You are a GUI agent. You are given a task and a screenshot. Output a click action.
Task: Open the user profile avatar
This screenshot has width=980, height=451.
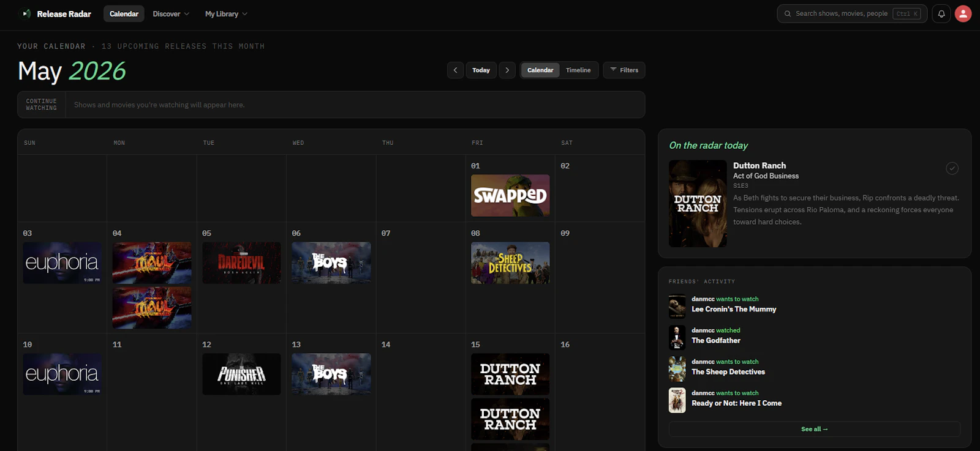point(963,13)
